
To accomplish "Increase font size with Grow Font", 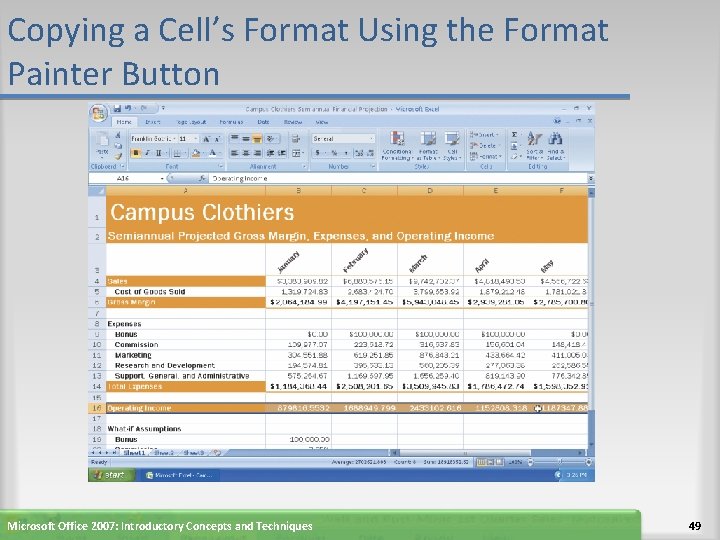I will point(206,139).
